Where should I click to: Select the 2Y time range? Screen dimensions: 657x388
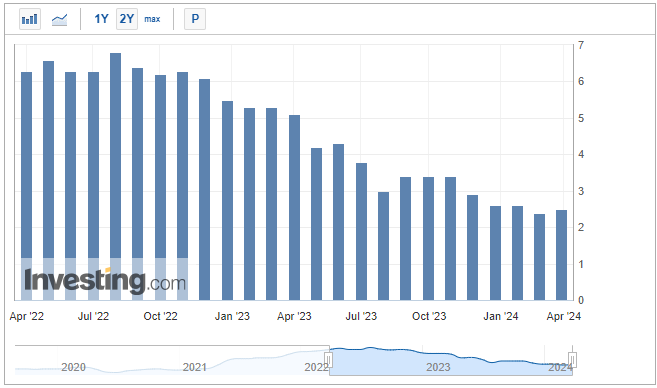[x=127, y=19]
